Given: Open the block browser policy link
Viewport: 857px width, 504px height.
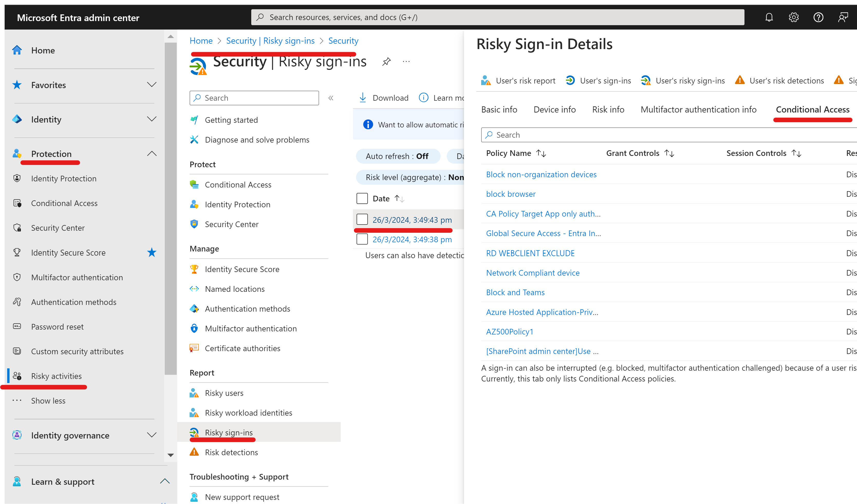Looking at the screenshot, I should pyautogui.click(x=510, y=194).
